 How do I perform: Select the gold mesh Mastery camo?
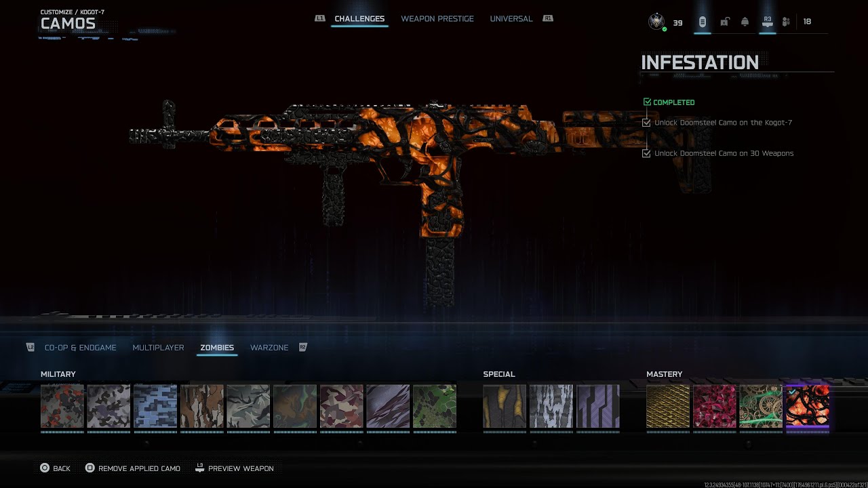pyautogui.click(x=668, y=407)
